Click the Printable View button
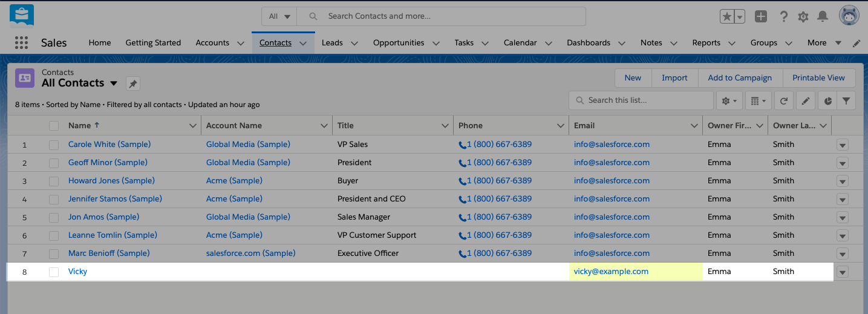This screenshot has width=868, height=314. 818,78
